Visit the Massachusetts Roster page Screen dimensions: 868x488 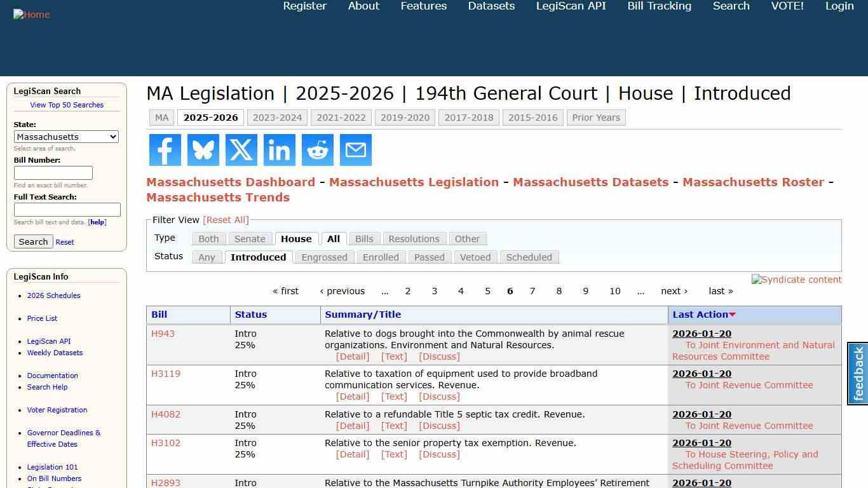[753, 182]
